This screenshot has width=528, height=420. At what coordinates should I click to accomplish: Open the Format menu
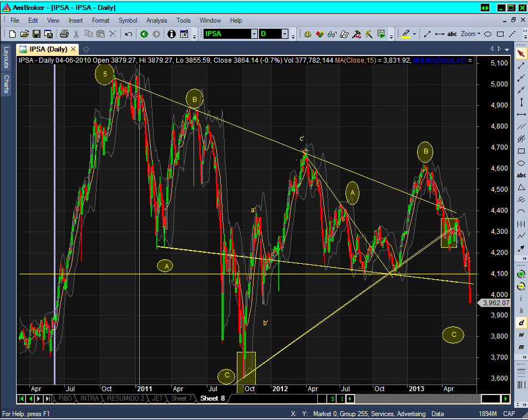tap(101, 21)
